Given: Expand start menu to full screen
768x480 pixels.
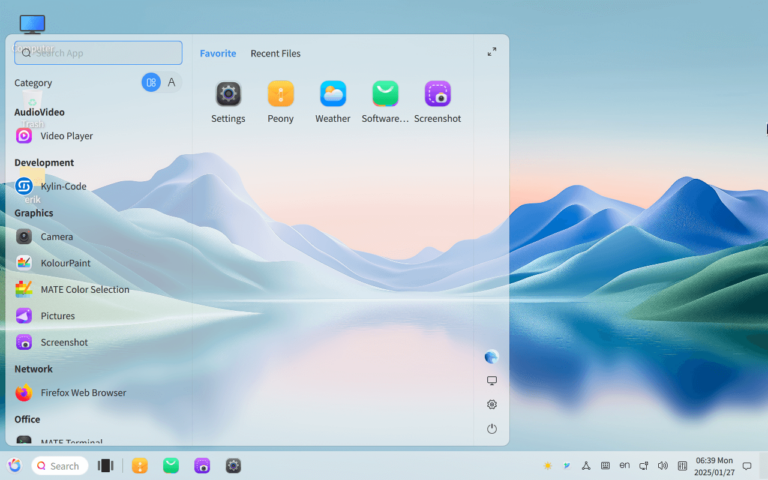Looking at the screenshot, I should (x=492, y=52).
